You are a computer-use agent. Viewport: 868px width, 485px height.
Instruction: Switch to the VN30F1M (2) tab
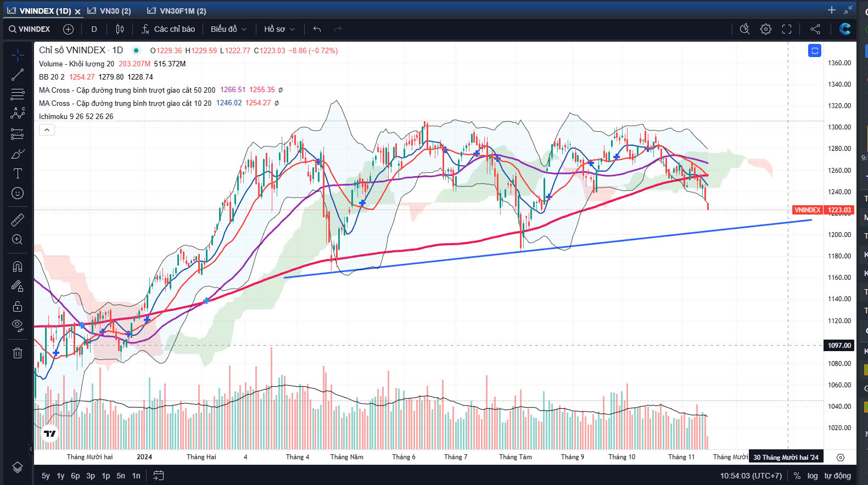pos(177,11)
